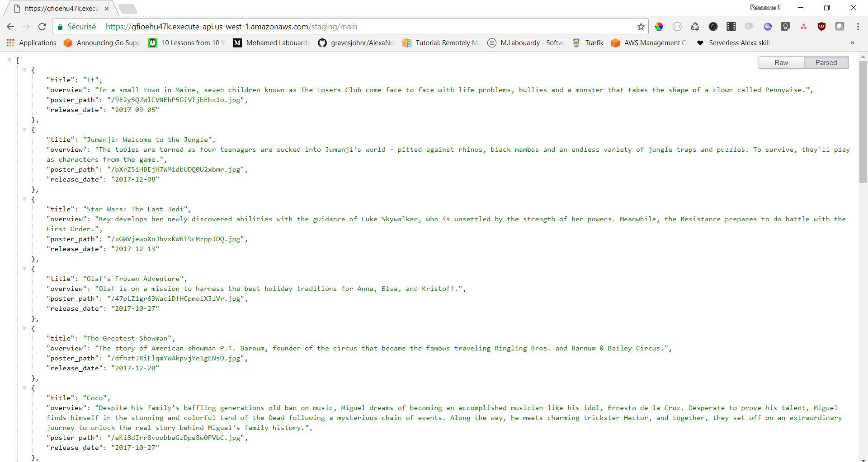Click the release date "2017-09-05"
This screenshot has width=868, height=462.
pos(135,110)
